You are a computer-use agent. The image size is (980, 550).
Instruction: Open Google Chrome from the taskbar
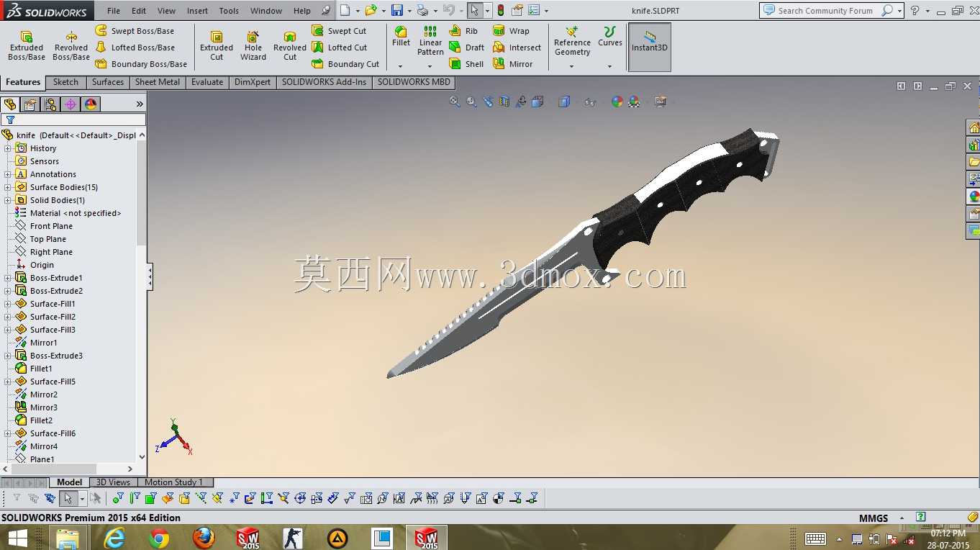[159, 538]
